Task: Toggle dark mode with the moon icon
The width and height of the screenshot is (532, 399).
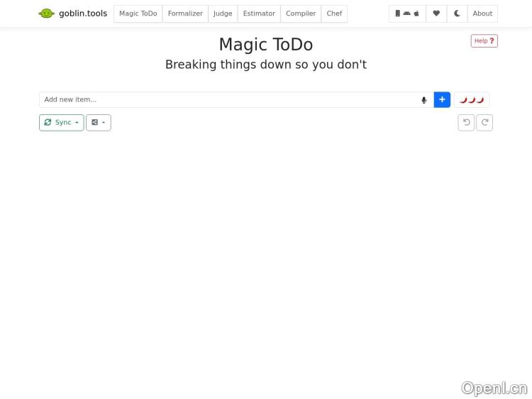Action: 457,13
